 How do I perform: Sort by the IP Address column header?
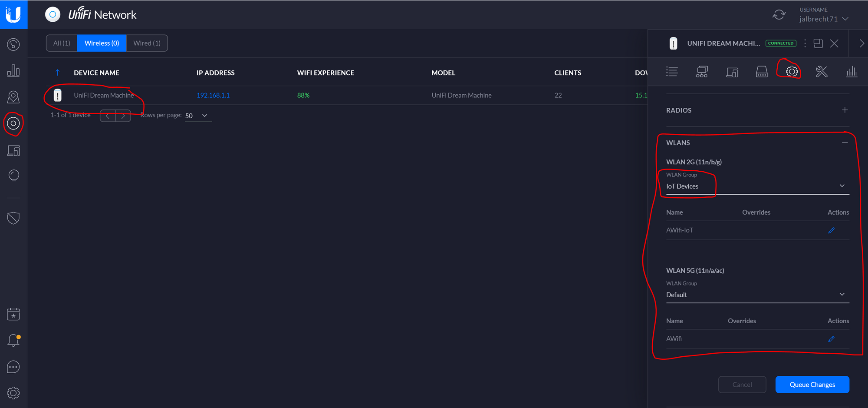pyautogui.click(x=215, y=73)
